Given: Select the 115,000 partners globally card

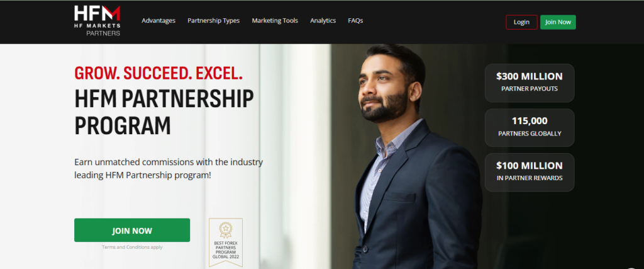Looking at the screenshot, I should [530, 127].
